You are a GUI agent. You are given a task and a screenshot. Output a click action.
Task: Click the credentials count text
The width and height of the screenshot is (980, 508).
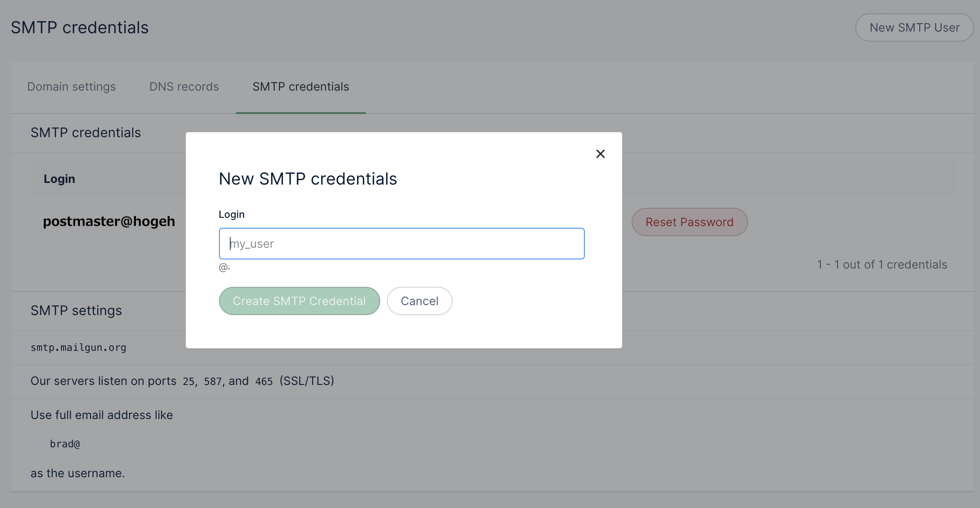click(882, 264)
